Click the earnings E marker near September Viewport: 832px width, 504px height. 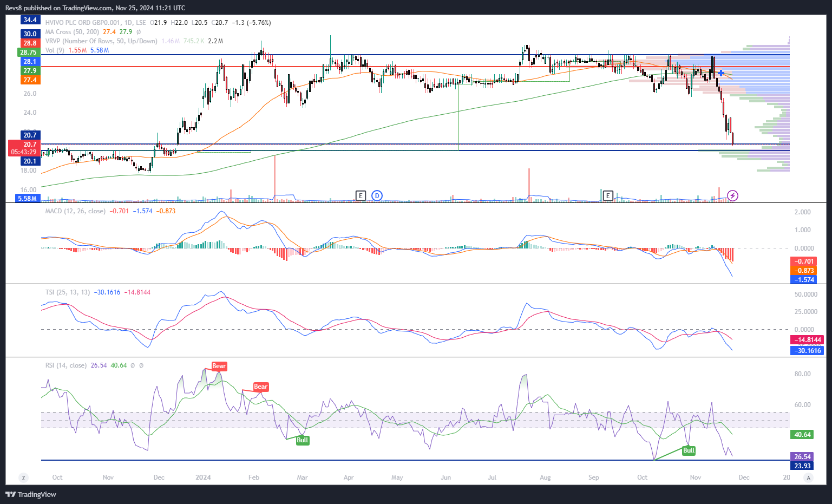coord(608,195)
